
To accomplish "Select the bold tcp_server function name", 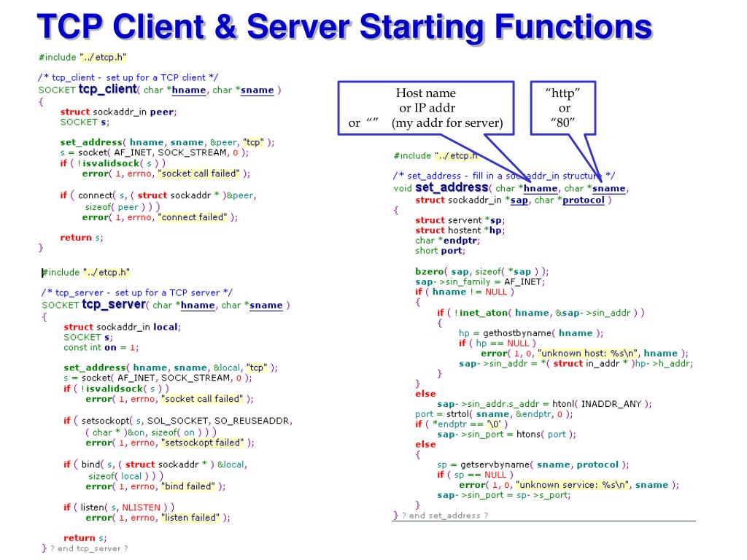I will click(114, 304).
